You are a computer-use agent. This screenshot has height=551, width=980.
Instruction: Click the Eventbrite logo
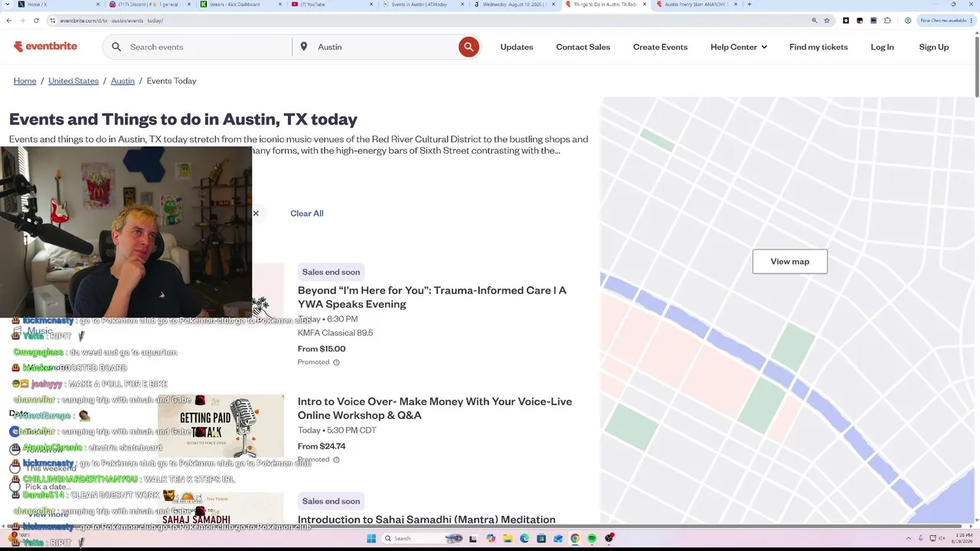[x=45, y=47]
